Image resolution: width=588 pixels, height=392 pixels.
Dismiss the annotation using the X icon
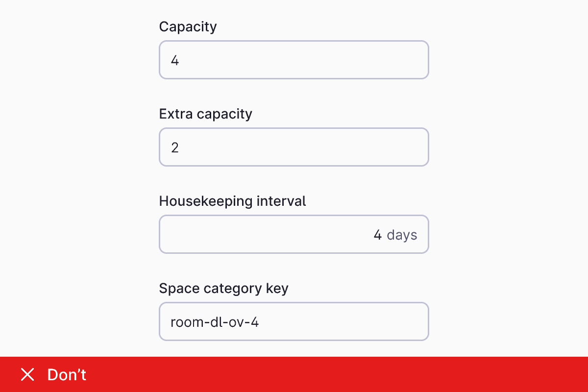tap(27, 374)
